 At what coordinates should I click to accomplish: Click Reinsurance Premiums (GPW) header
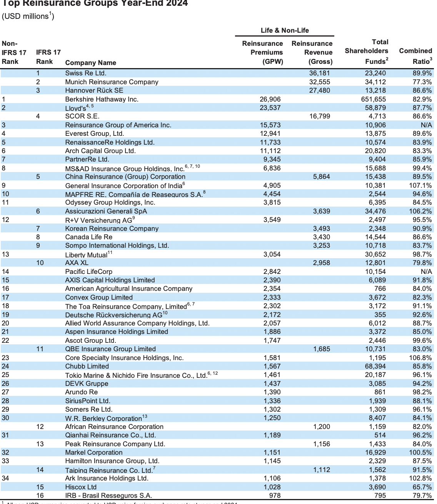[262, 52]
